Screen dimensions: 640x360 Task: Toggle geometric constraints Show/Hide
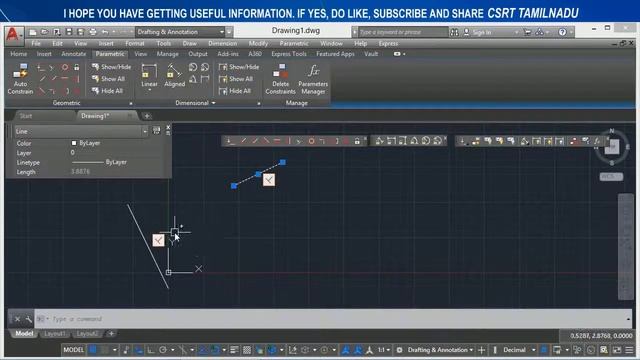[111, 67]
